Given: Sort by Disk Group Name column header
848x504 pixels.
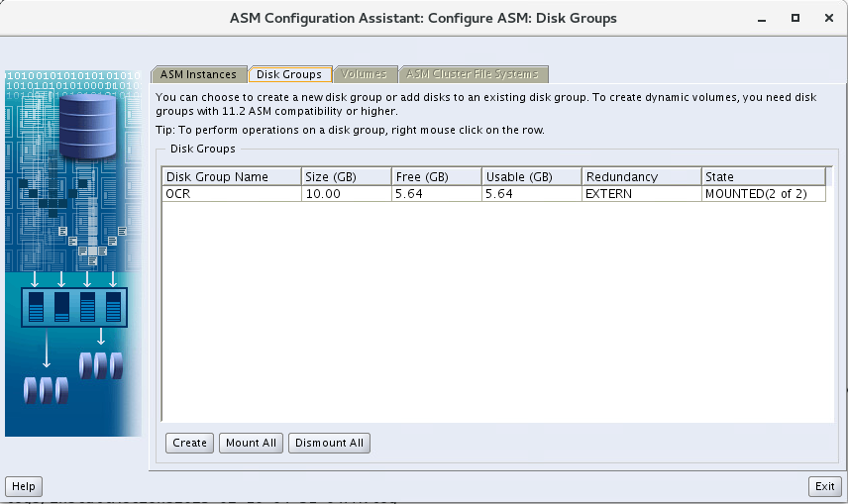Looking at the screenshot, I should [231, 176].
